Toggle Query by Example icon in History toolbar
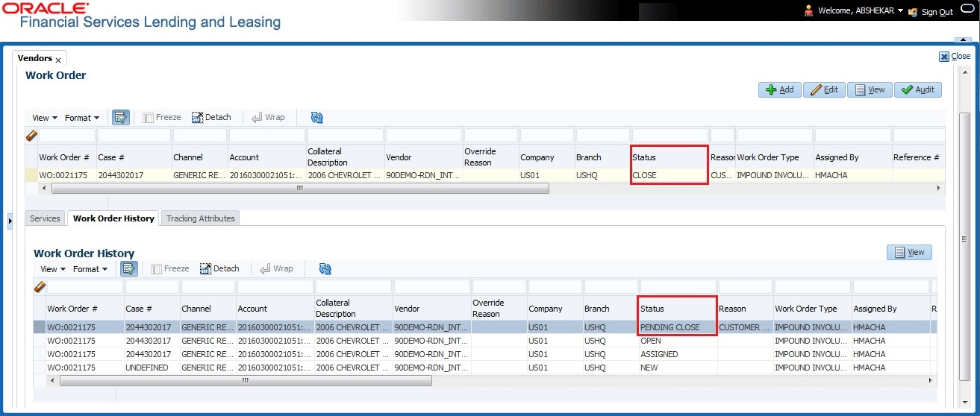The image size is (980, 416). (x=129, y=268)
